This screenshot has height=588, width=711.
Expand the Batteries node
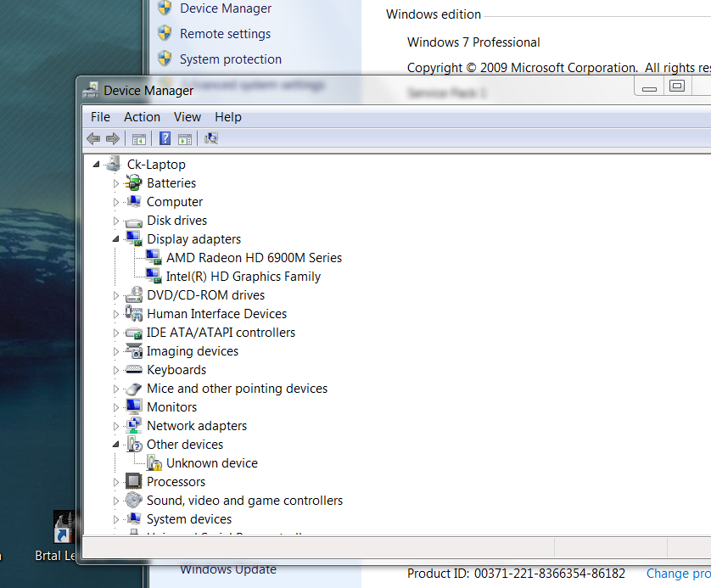coord(116,183)
